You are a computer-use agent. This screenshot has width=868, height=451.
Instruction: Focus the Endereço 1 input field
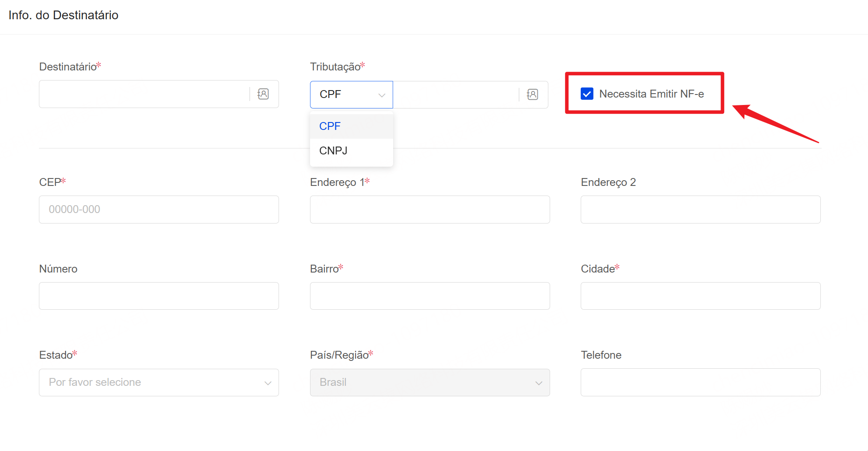(429, 210)
